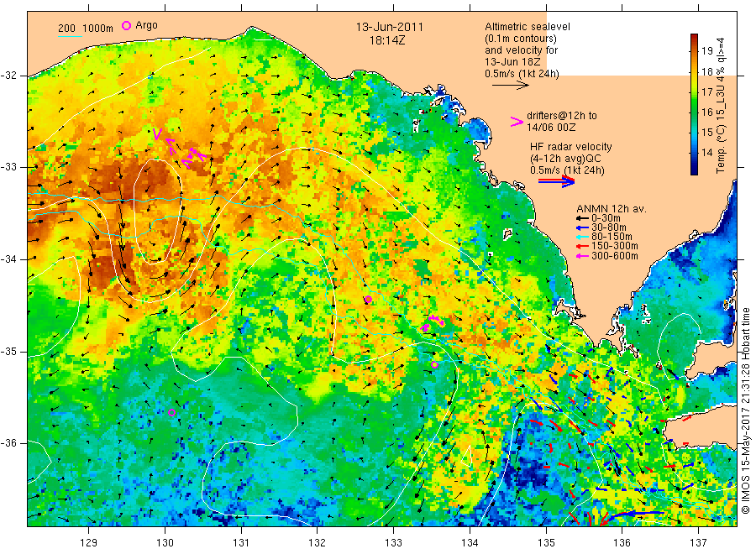Click the blue 30-80m legend arrow
The width and height of the screenshot is (756, 554).
(582, 227)
